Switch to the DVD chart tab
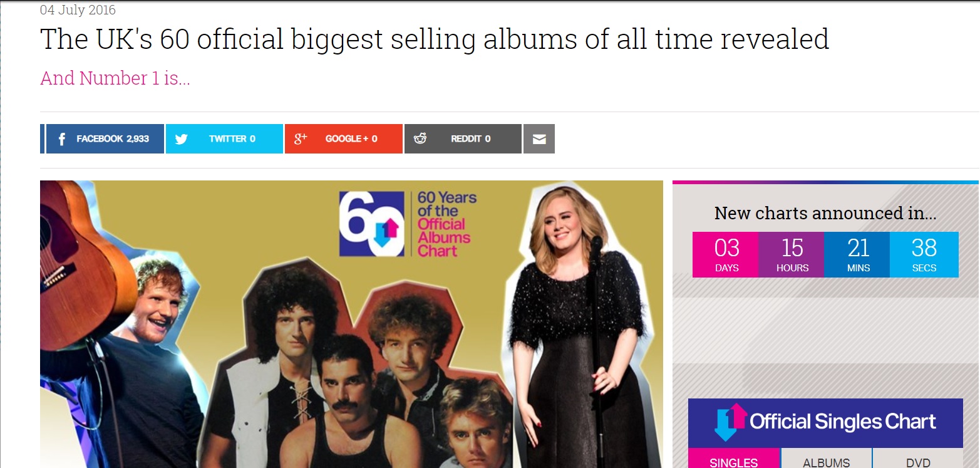The image size is (980, 468). pos(918,459)
